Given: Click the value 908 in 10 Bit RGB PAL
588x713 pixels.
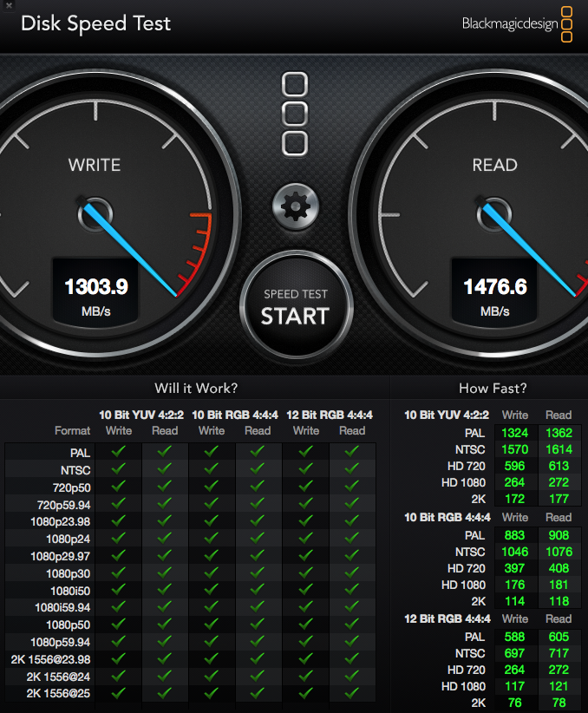Looking at the screenshot, I should coord(559,535).
